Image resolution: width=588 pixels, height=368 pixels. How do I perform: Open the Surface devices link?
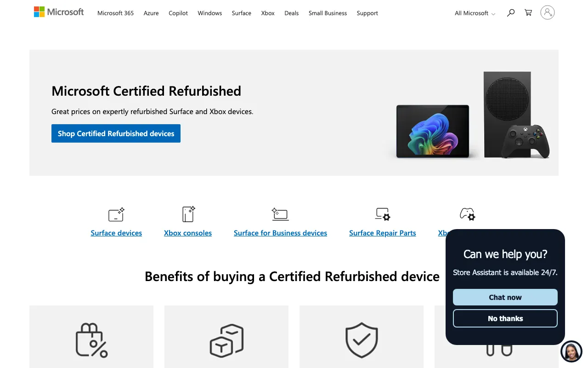[116, 233]
